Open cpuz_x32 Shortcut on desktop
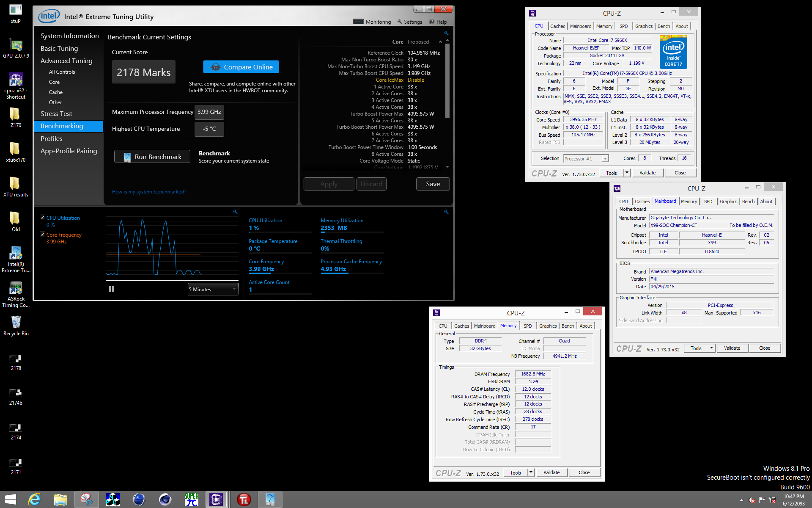812x508 pixels. [16, 86]
